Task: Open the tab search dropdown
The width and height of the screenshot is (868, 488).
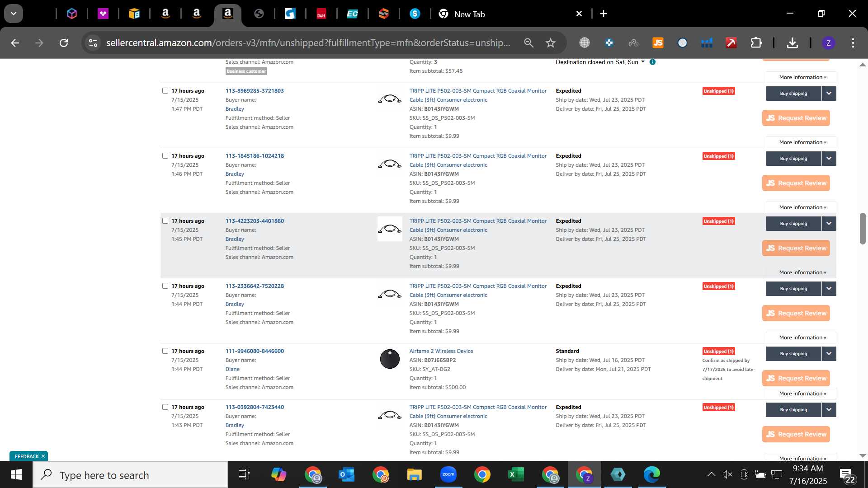Action: (14, 14)
